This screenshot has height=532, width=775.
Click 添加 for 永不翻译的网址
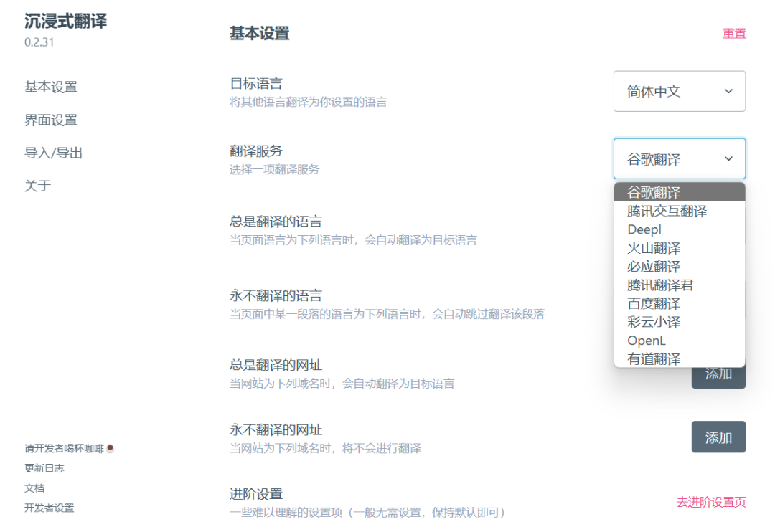click(718, 437)
